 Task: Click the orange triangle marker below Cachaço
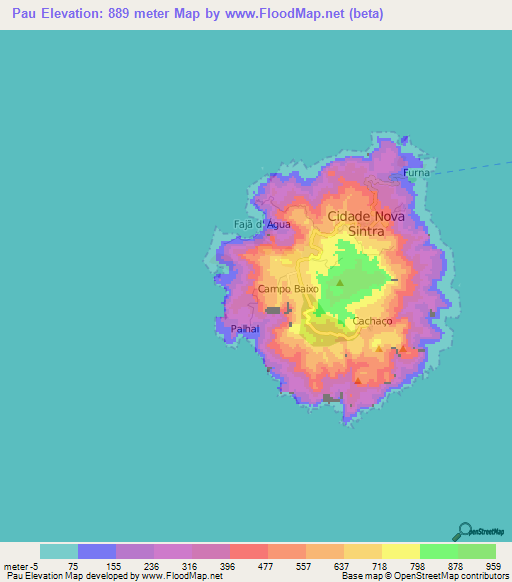379,349
